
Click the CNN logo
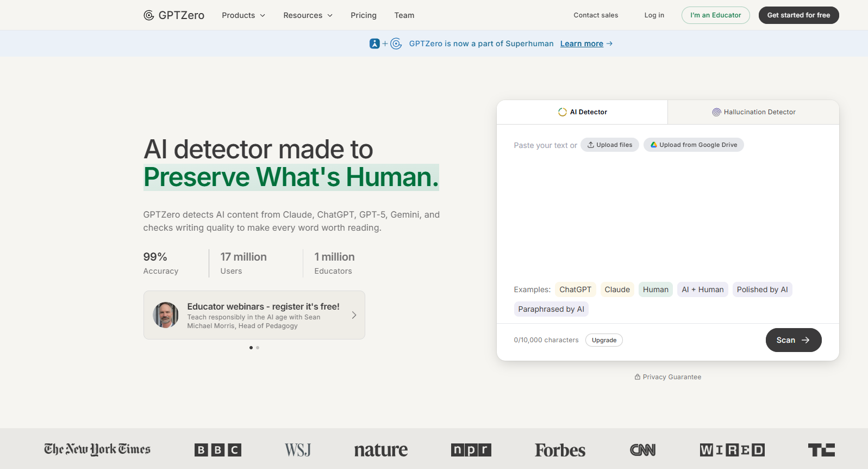click(x=643, y=450)
